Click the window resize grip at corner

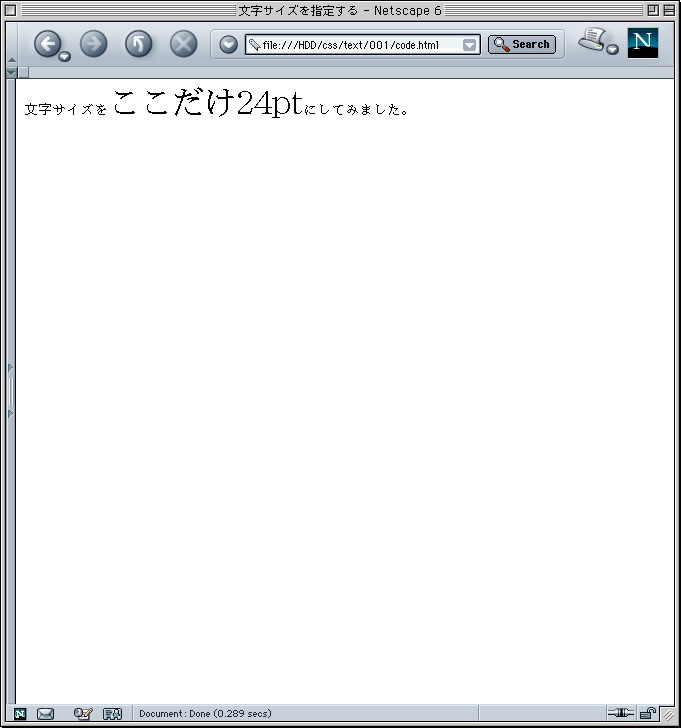point(668,714)
